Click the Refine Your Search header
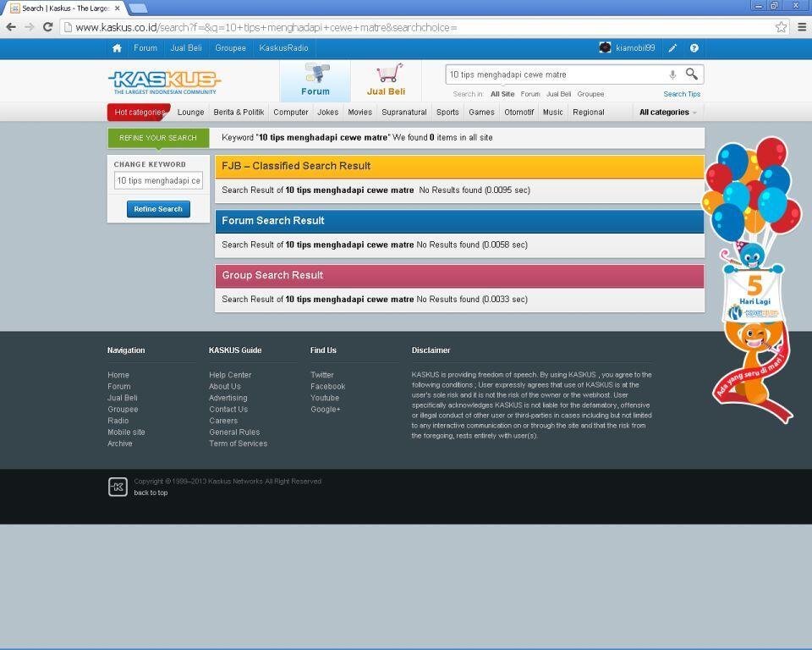 158,138
